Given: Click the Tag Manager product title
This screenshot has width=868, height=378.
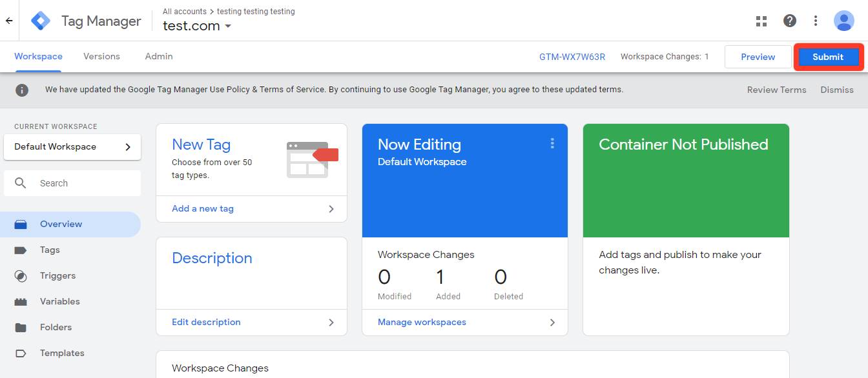Looking at the screenshot, I should point(101,21).
